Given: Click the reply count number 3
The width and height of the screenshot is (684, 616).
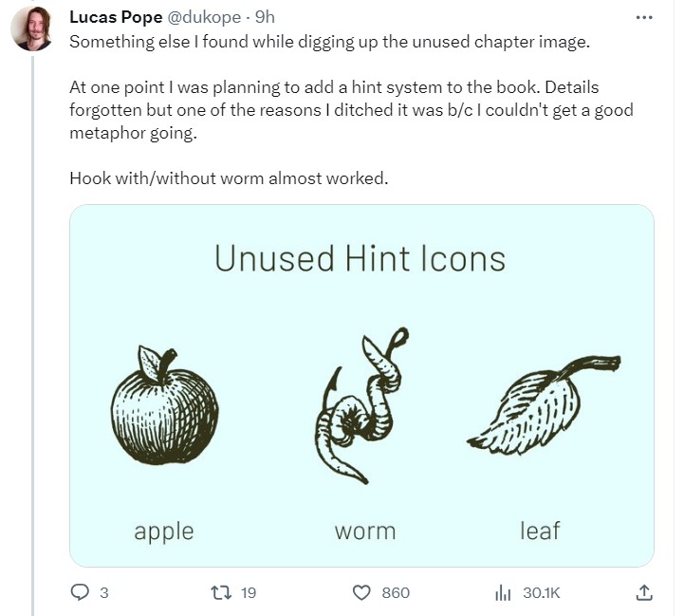Looking at the screenshot, I should click(103, 592).
